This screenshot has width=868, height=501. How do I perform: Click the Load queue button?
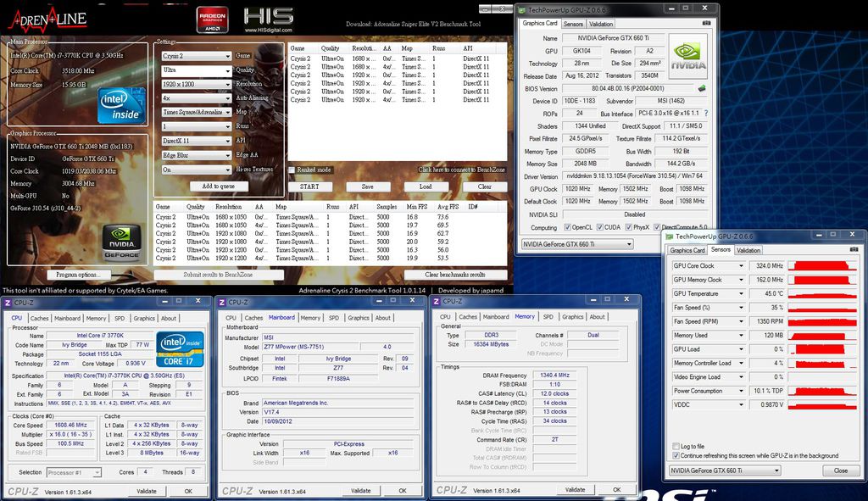coord(426,186)
